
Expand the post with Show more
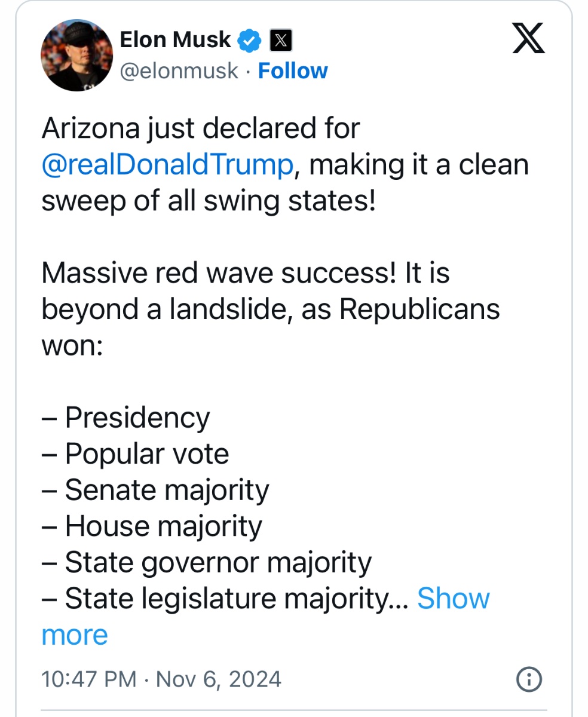[x=453, y=598]
